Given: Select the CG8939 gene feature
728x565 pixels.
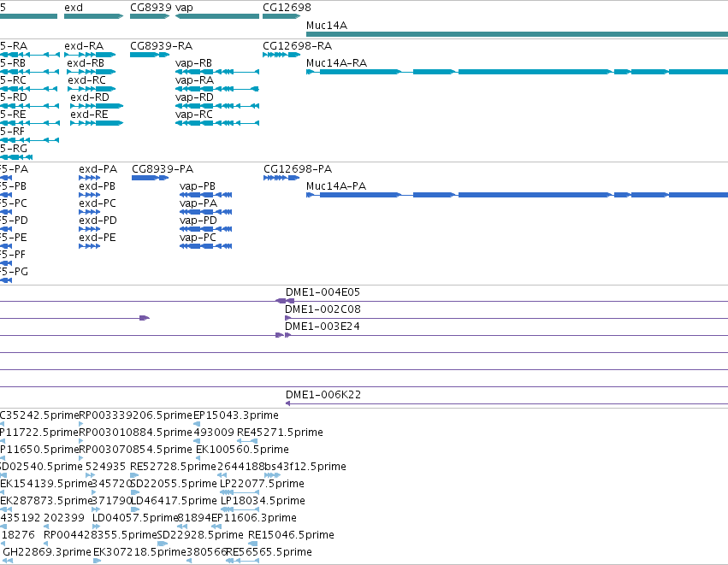Looking at the screenshot, I should [x=150, y=16].
